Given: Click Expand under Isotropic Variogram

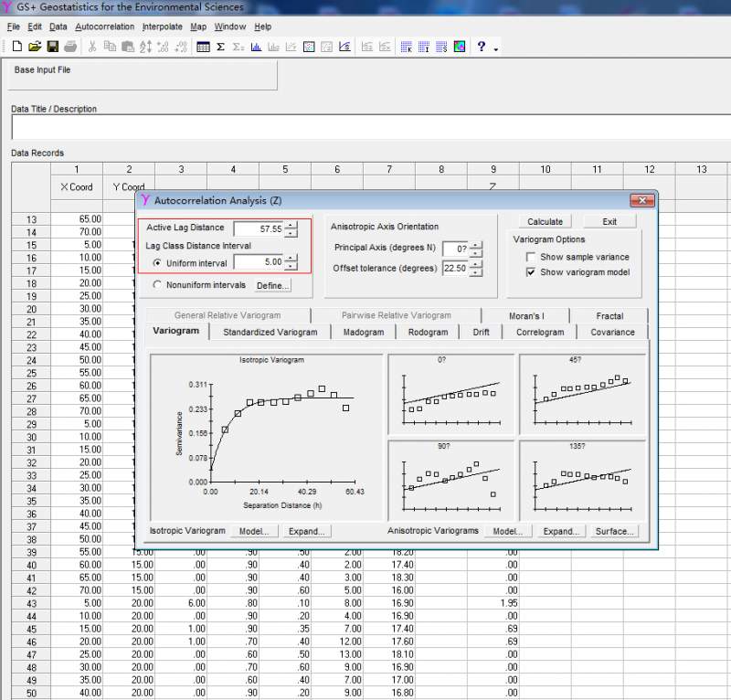Looking at the screenshot, I should click(x=305, y=531).
